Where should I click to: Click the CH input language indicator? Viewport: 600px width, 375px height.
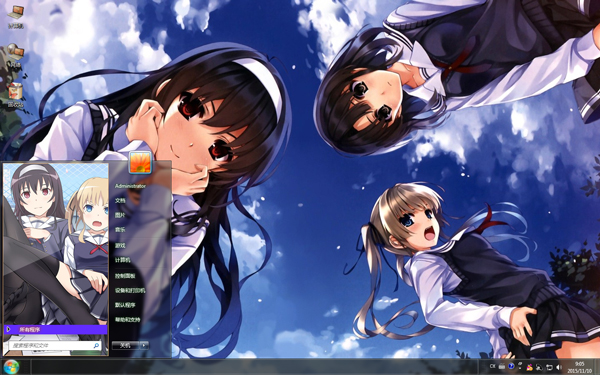pyautogui.click(x=492, y=366)
